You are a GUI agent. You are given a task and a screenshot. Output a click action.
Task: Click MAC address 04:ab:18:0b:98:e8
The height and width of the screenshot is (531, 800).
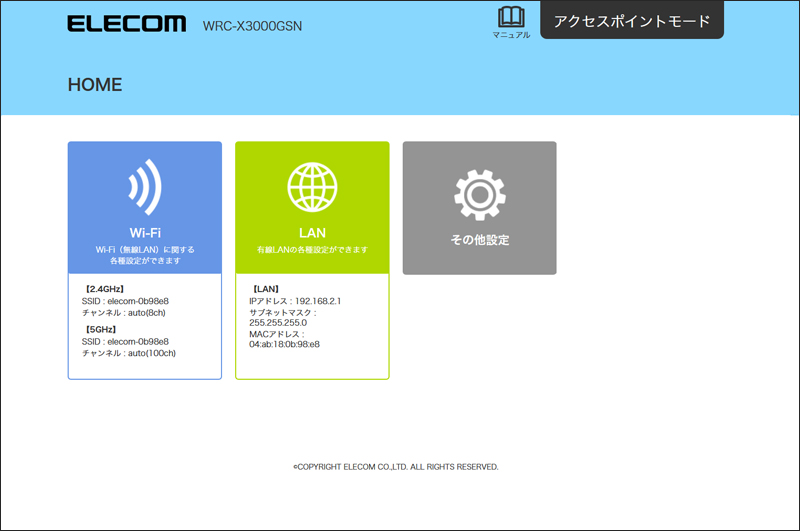[284, 344]
